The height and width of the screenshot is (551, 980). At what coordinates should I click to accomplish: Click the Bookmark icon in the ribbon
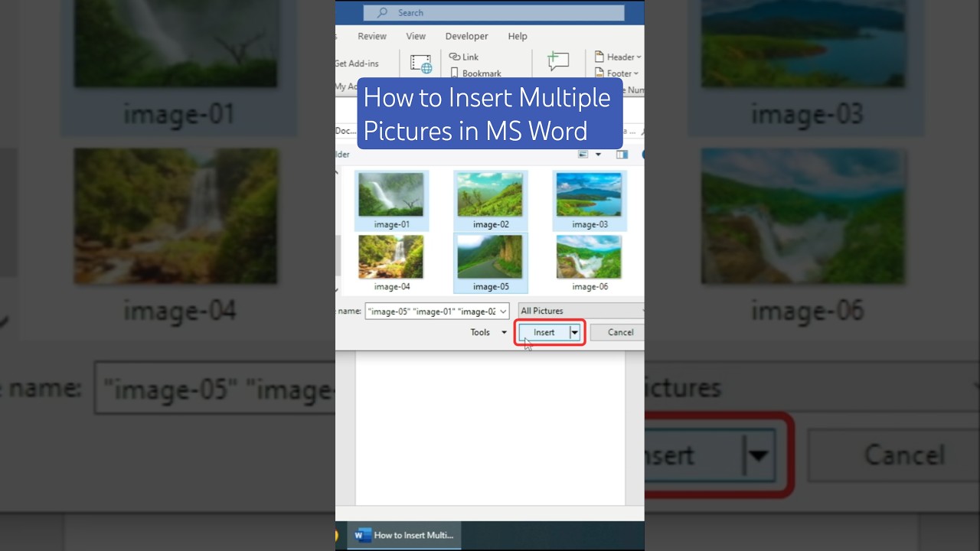tap(454, 73)
